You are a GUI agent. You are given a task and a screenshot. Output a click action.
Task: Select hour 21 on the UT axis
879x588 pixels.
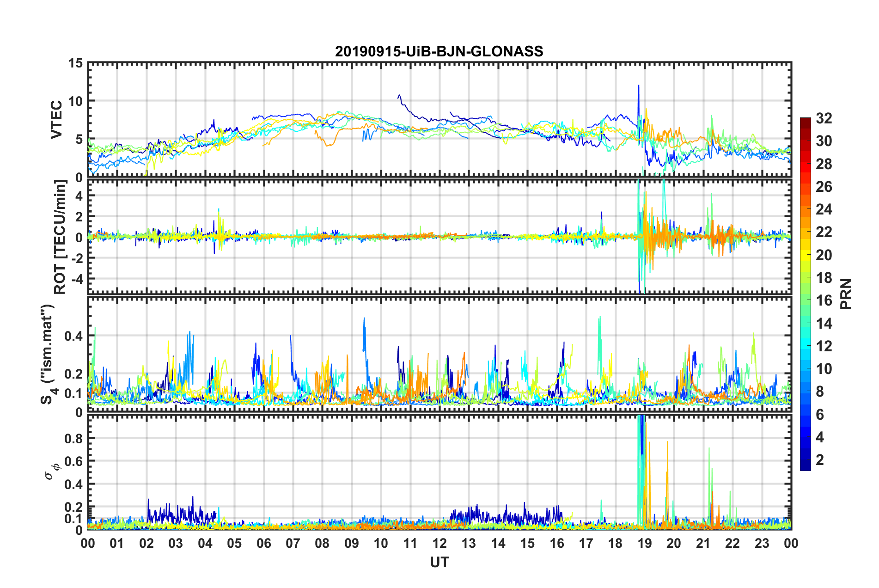click(703, 543)
